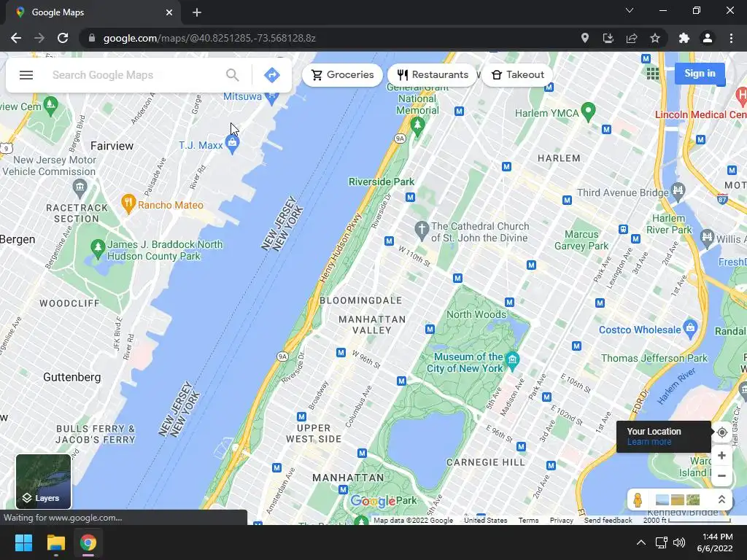The height and width of the screenshot is (560, 747).
Task: Click the Marcus Garvey Park label
Action: pos(581,240)
